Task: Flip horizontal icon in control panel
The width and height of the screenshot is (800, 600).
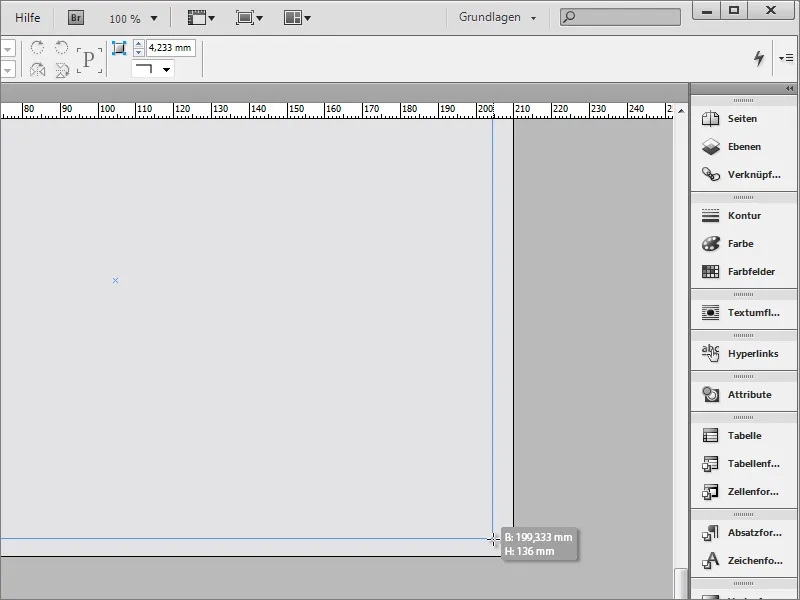Action: 37,69
